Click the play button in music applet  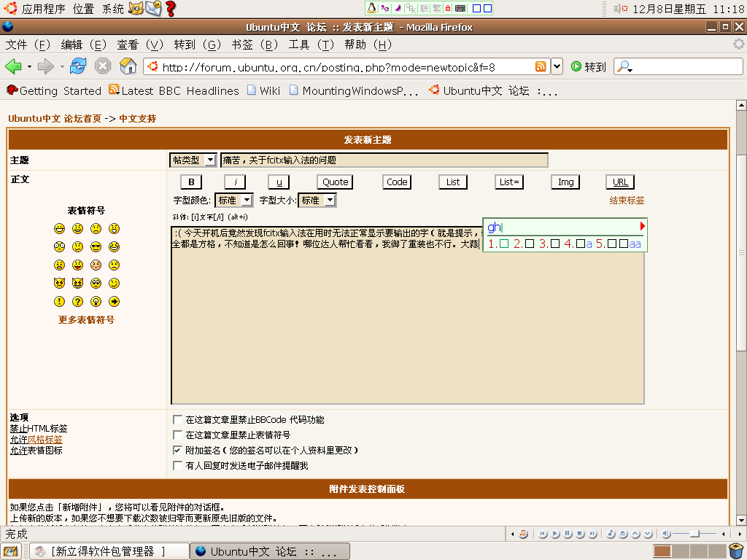(x=555, y=534)
